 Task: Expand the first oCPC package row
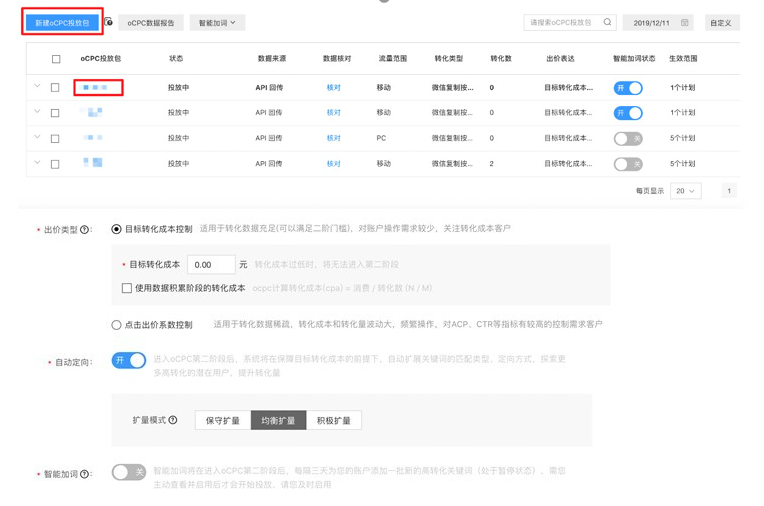[38, 87]
